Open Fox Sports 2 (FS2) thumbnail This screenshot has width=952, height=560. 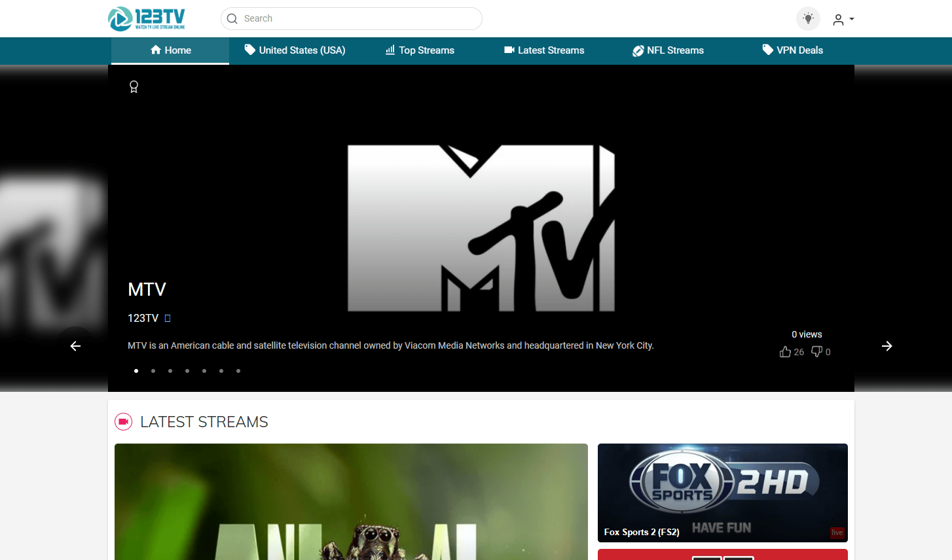(723, 493)
